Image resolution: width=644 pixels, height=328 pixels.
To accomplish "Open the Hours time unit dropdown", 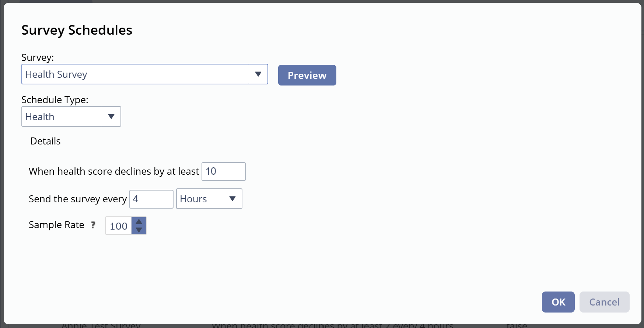I will point(209,199).
